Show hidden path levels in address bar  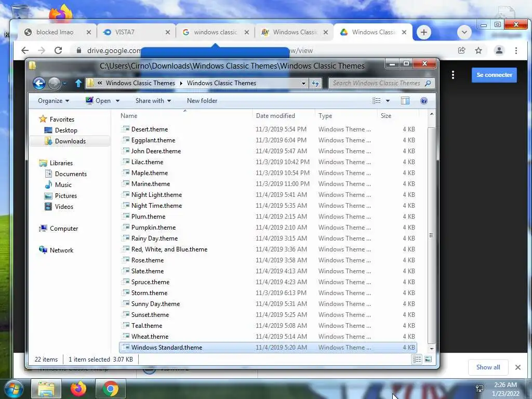[100, 83]
